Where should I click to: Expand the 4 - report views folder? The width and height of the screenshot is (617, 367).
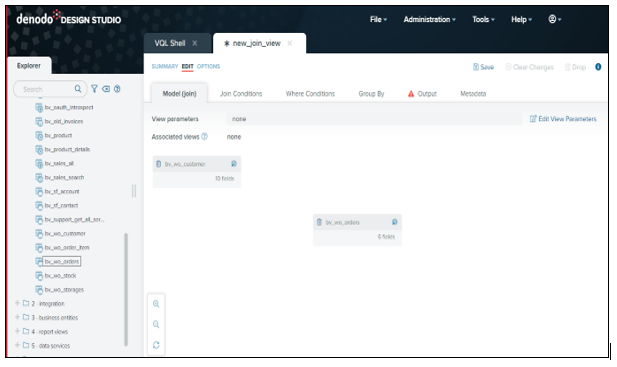17,331
